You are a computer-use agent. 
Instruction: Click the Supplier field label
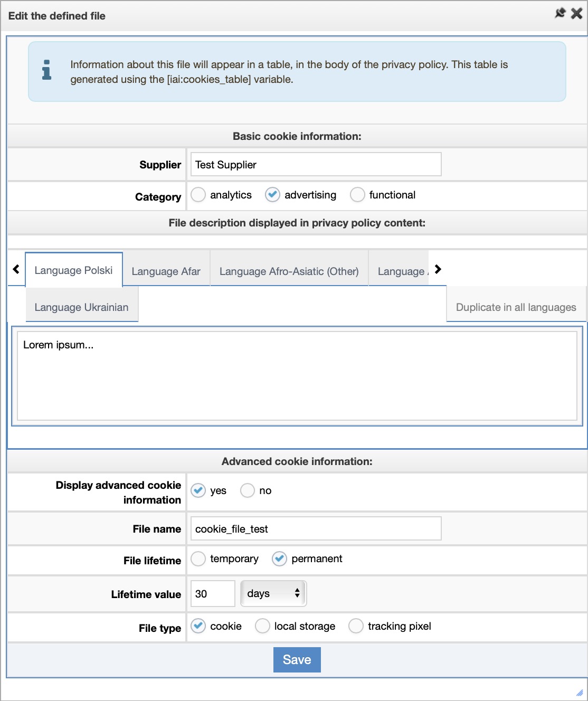coord(160,165)
